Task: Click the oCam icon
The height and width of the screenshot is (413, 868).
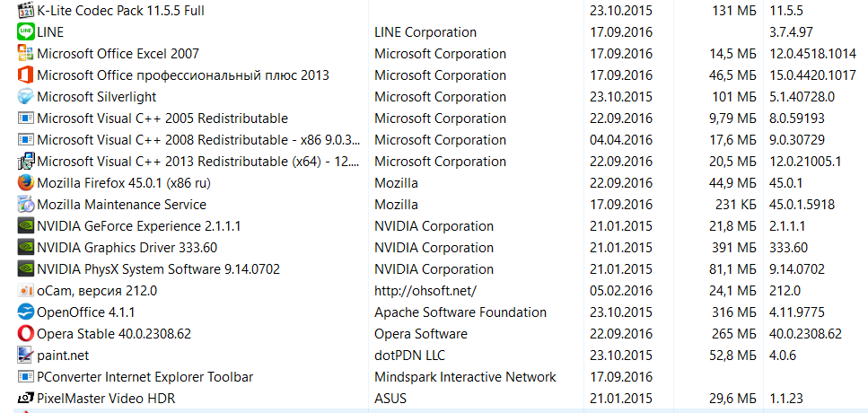Action: point(25,291)
